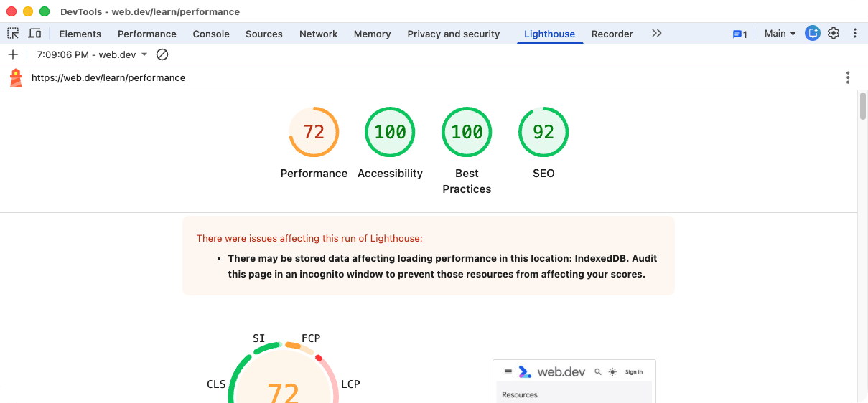Click the Lighthouse lighthouse logo icon
The width and height of the screenshot is (868, 403).
16,77
